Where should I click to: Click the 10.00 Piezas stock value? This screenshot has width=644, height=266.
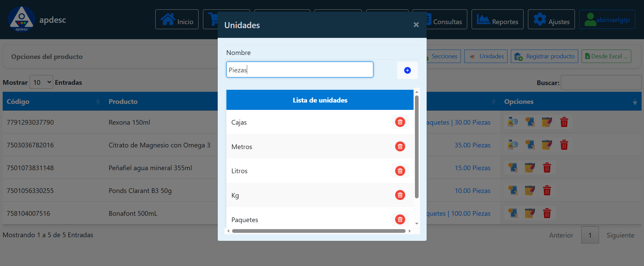click(472, 191)
